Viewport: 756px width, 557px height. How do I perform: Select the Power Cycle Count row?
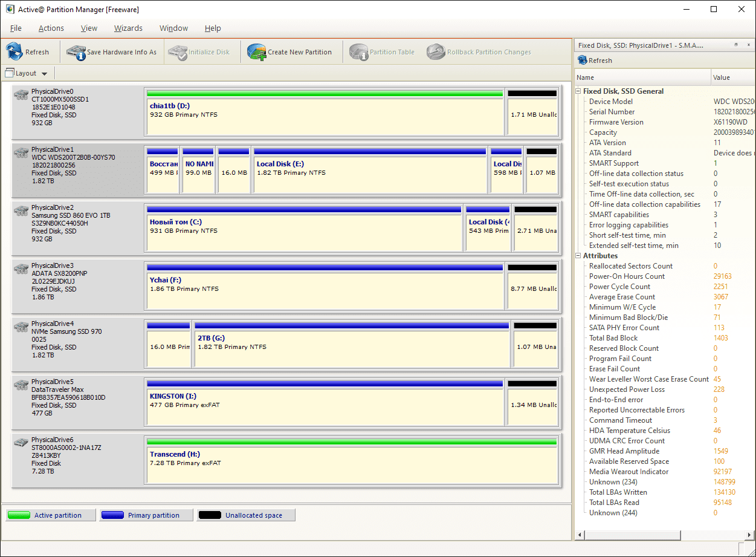[665, 287]
